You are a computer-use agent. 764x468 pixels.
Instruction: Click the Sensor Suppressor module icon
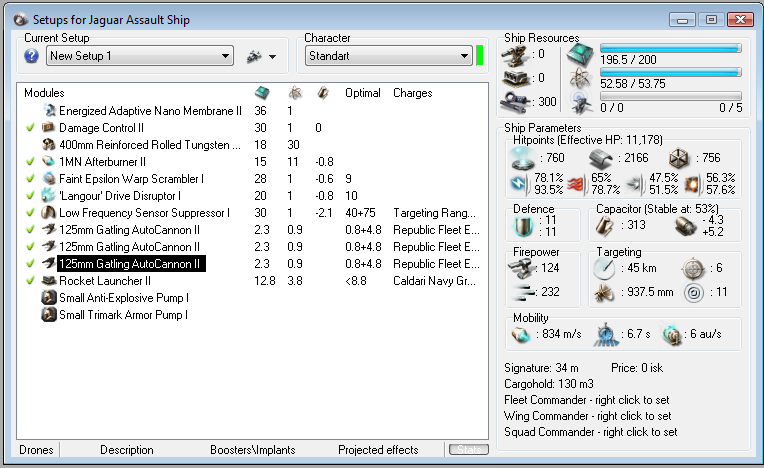(x=48, y=212)
